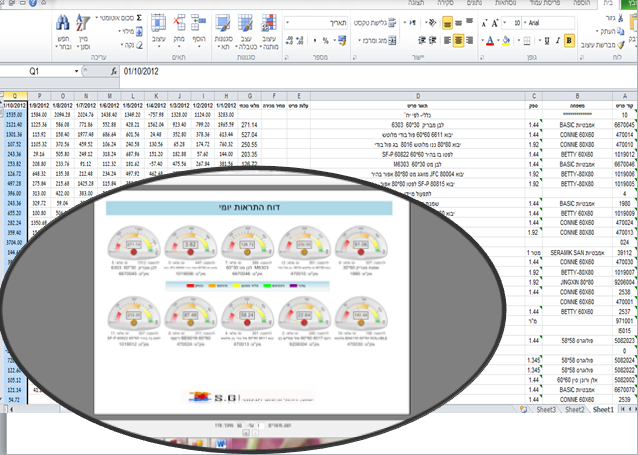Click the decrease decimal icon
Viewport: 638px width, 455px height.
(x=289, y=40)
